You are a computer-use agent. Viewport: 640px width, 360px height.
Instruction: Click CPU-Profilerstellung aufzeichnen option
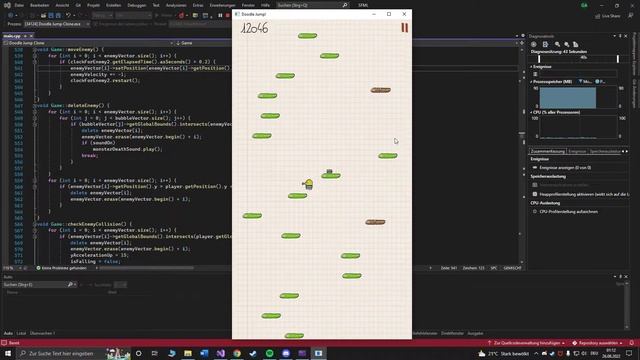click(x=569, y=211)
